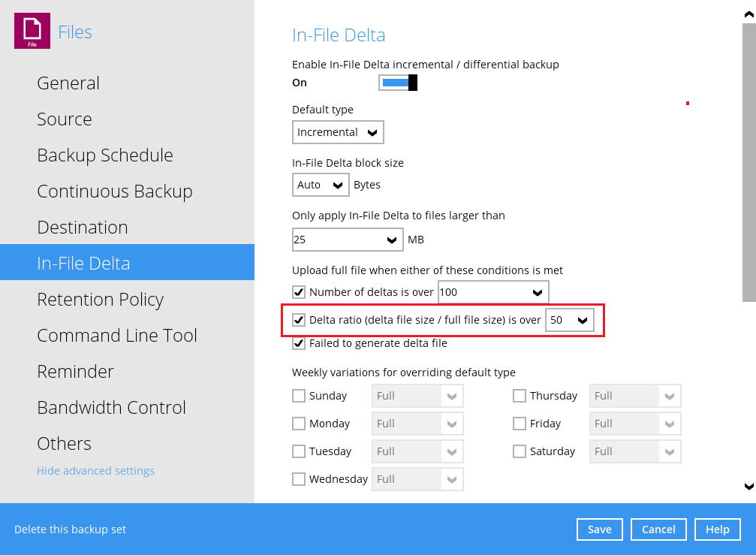Viewport: 756px width, 555px height.
Task: Click Hide advanced settings link
Action: pyautogui.click(x=95, y=471)
